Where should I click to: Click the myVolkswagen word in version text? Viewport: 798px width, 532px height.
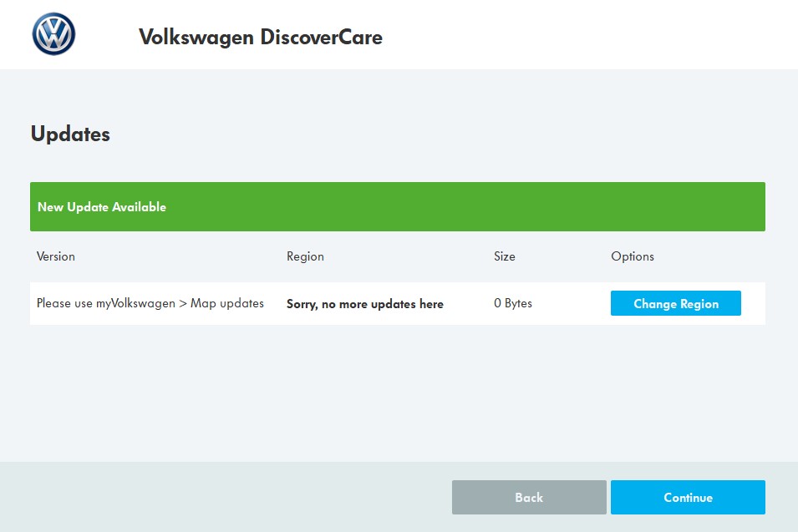click(x=135, y=304)
